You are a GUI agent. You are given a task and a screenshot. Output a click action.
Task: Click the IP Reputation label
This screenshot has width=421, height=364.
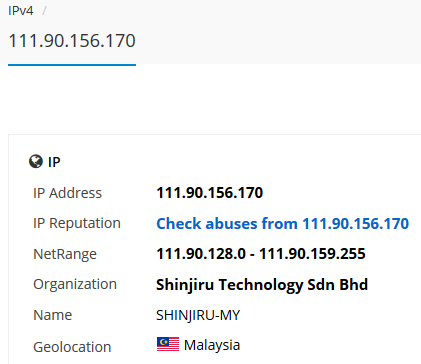pos(77,223)
